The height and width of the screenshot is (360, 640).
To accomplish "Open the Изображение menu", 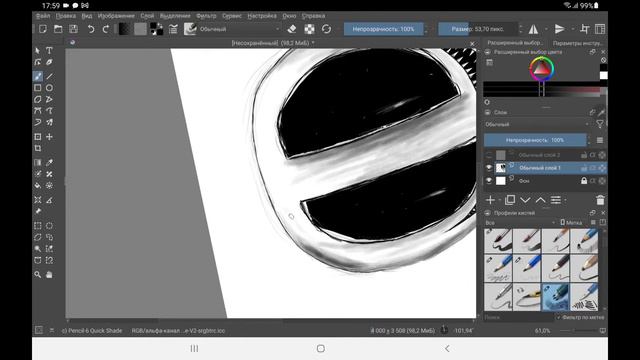I will click(x=116, y=16).
